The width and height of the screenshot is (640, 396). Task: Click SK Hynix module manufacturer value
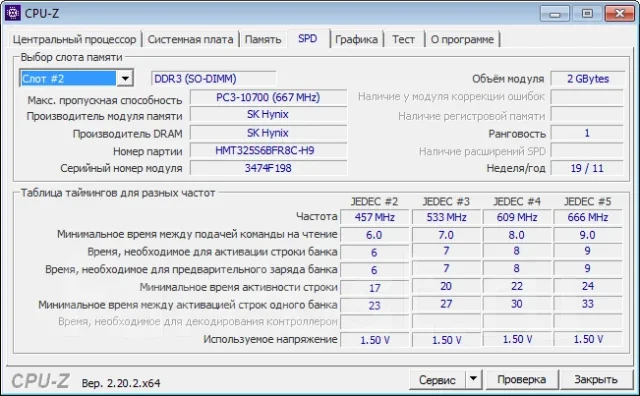click(x=268, y=115)
